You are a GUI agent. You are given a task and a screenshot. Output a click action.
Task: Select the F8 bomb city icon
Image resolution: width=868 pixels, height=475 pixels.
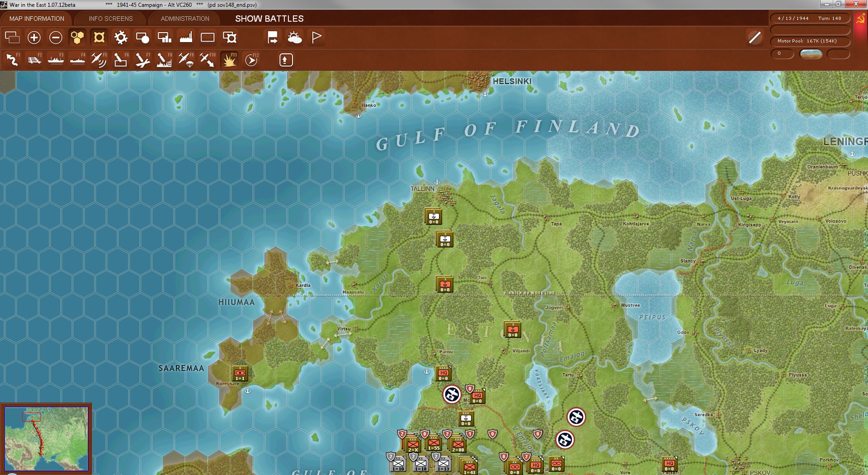click(164, 60)
